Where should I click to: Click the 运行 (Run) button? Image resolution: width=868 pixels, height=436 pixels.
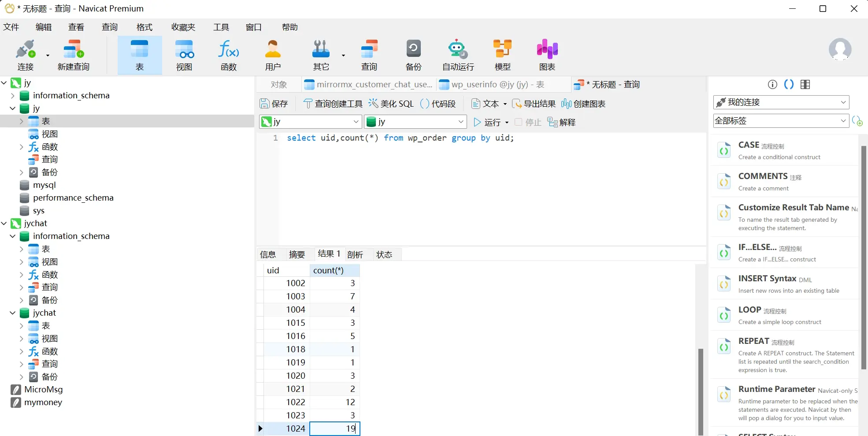[487, 122]
